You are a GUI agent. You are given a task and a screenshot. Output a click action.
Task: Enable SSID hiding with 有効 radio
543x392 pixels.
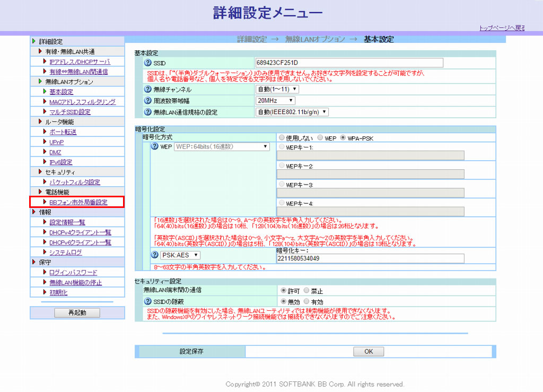(x=306, y=302)
